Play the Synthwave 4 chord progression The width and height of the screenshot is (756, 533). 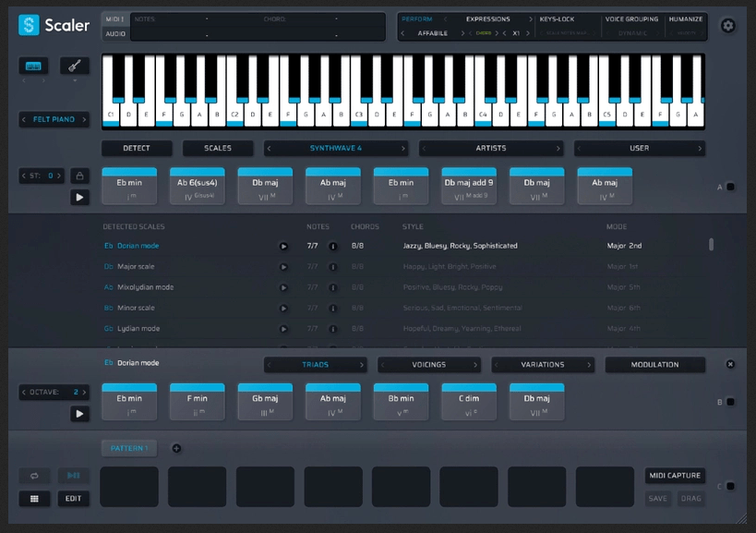[x=79, y=198]
